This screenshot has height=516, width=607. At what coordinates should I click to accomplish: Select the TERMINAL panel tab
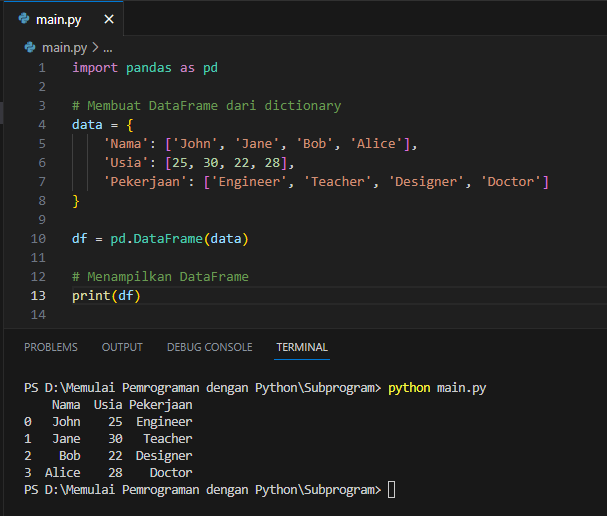[x=301, y=347]
